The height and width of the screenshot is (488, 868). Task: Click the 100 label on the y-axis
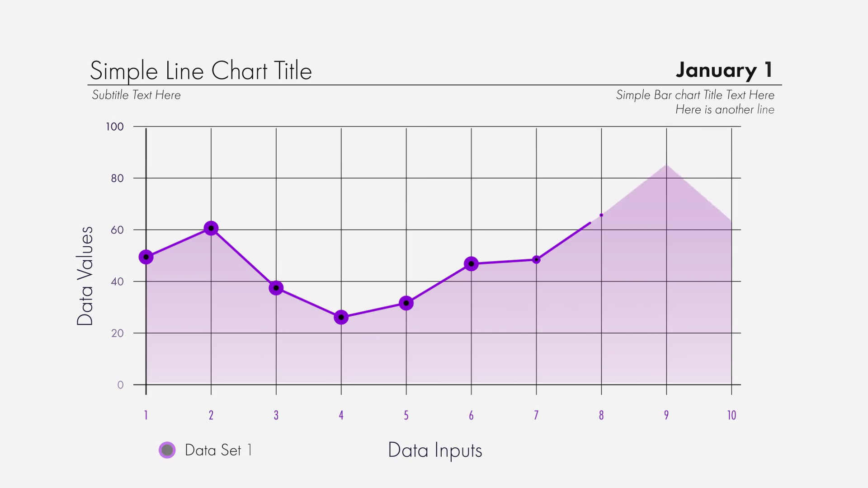click(x=115, y=127)
